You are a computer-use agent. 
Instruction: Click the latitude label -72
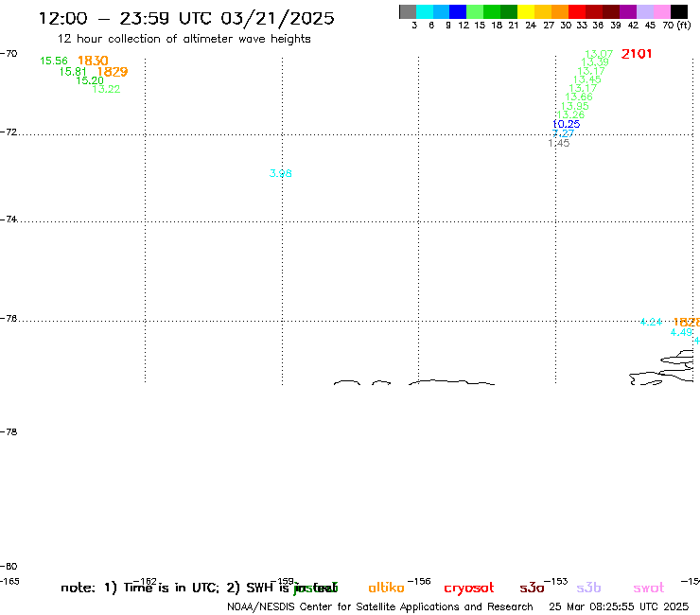coord(9,132)
